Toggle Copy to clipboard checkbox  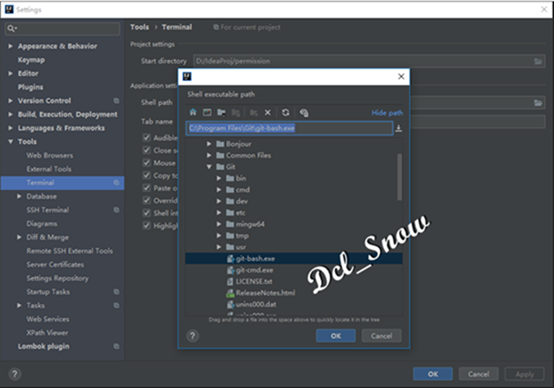[147, 175]
